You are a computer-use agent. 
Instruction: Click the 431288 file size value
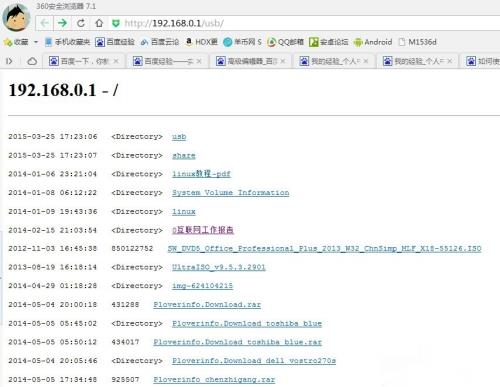(125, 305)
